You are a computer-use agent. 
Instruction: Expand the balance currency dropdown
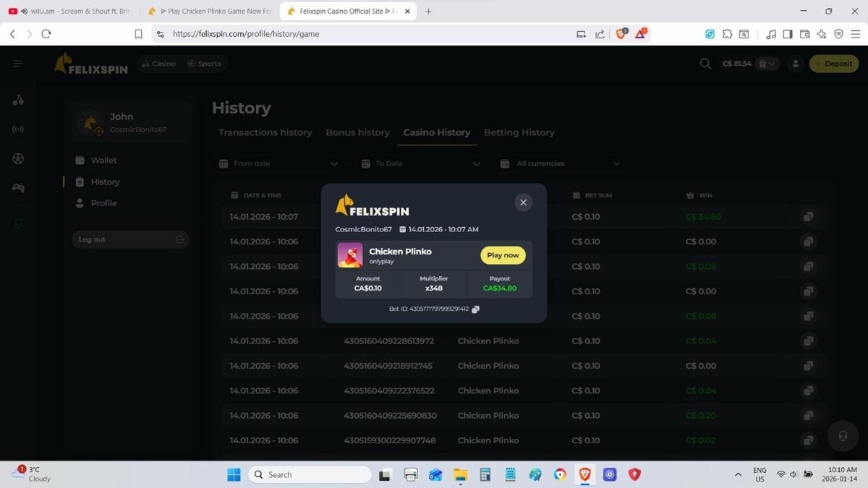click(x=767, y=64)
